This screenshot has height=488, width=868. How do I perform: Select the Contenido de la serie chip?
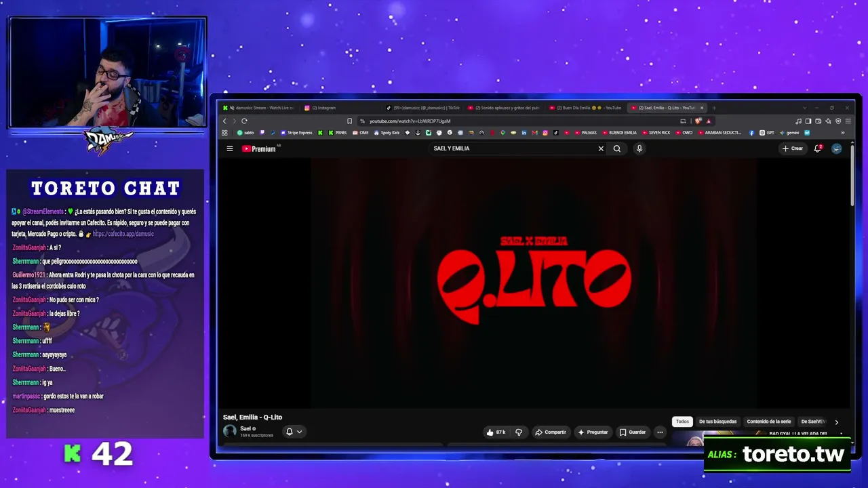click(769, 422)
